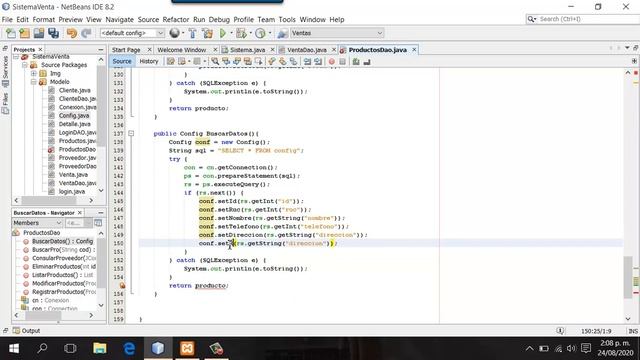Click the Save All toolbar icon
The height and width of the screenshot is (360, 640).
point(53,33)
